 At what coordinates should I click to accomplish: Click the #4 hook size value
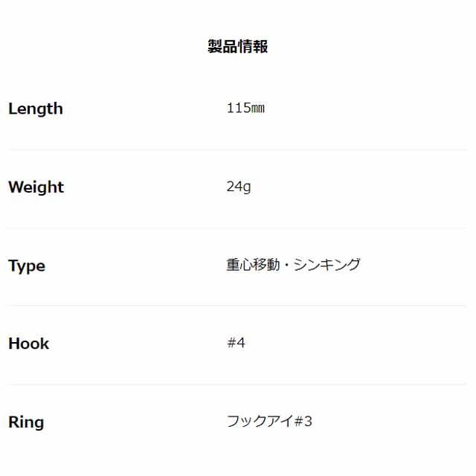pyautogui.click(x=236, y=343)
